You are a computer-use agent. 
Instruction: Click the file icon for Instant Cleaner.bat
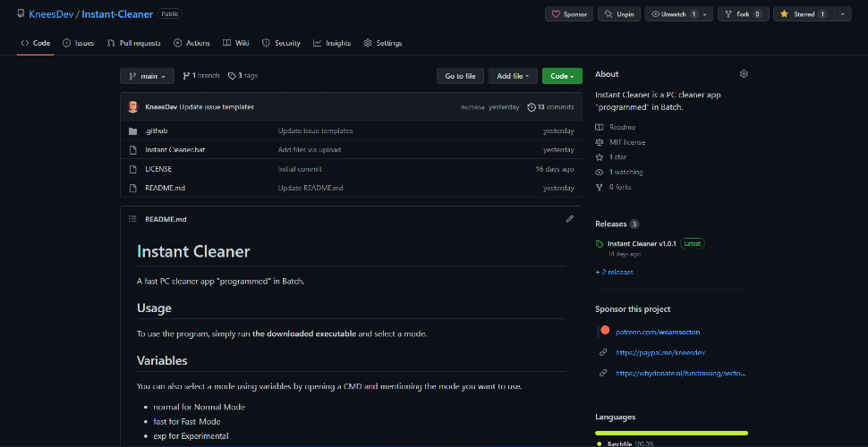point(132,150)
